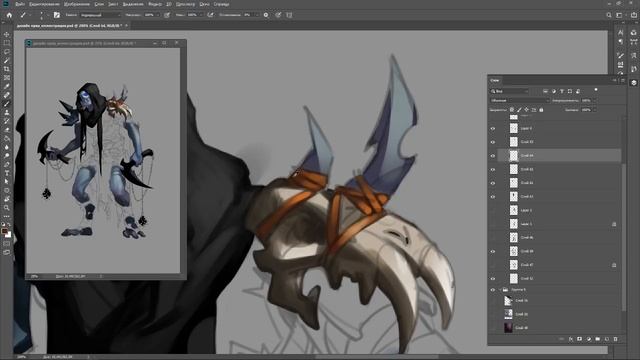This screenshot has height=360, width=640.
Task: Open the layer opacity slider arrow
Action: (x=594, y=100)
